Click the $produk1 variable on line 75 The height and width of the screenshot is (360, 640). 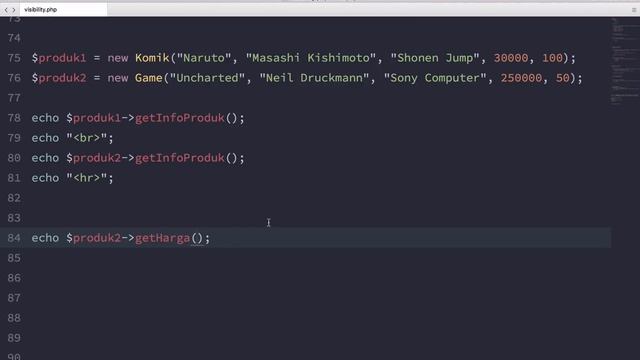coord(59,58)
